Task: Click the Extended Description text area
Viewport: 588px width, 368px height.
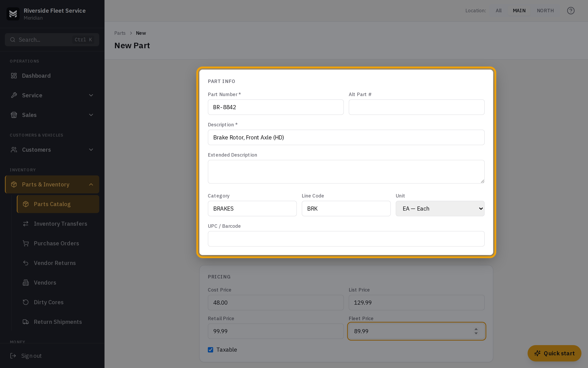Action: (346, 172)
